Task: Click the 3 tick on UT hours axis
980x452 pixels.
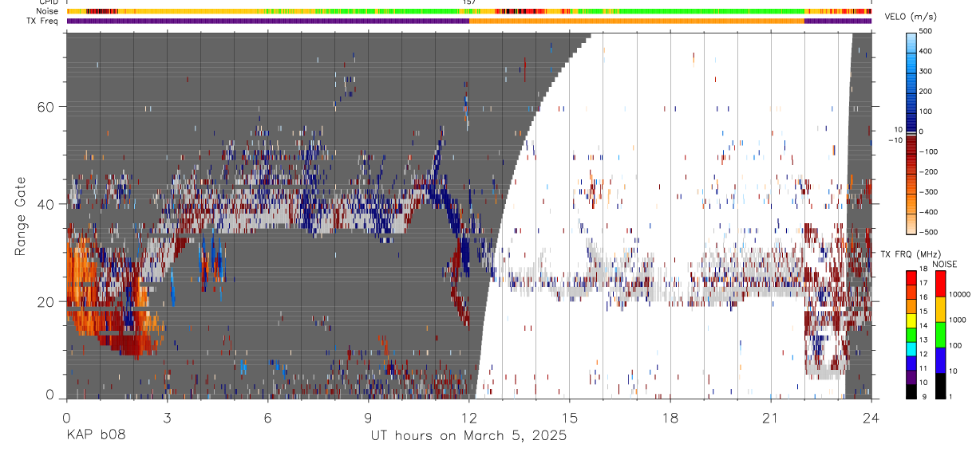Action: click(x=167, y=417)
